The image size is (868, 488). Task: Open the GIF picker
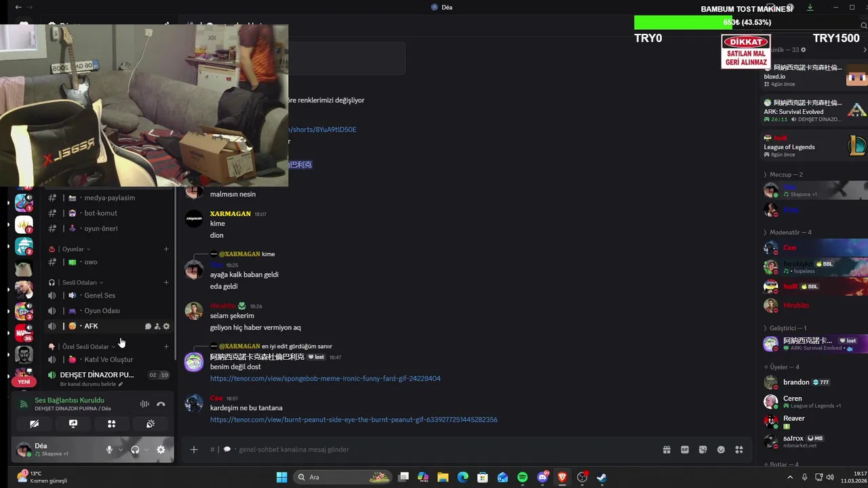pyautogui.click(x=685, y=449)
